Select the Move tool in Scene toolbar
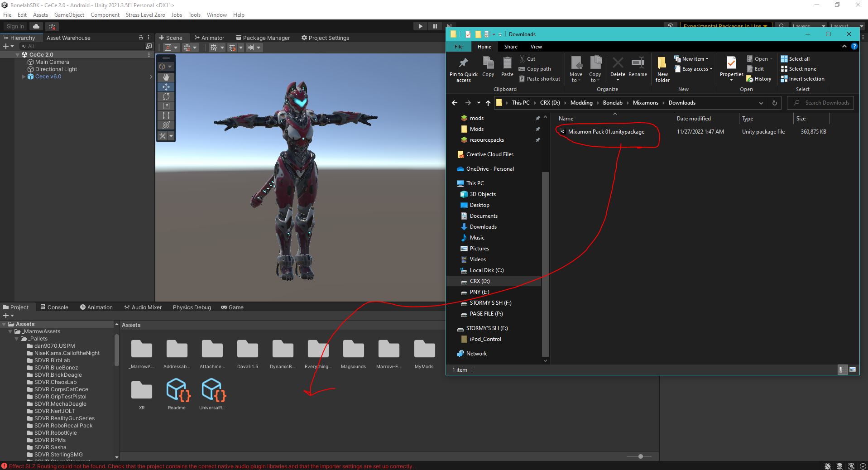The height and width of the screenshot is (470, 868). (x=166, y=87)
